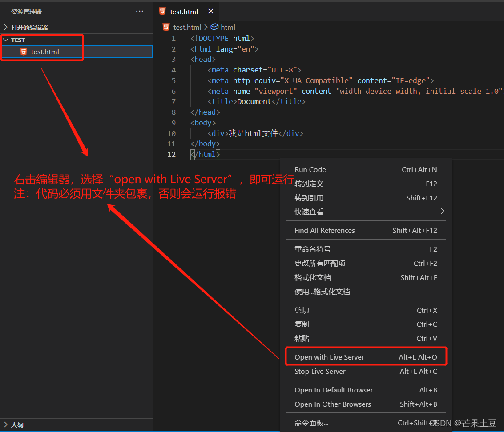The image size is (504, 432).
Task: Choose 重命名符号 from the context menu
Action: [x=366, y=249]
